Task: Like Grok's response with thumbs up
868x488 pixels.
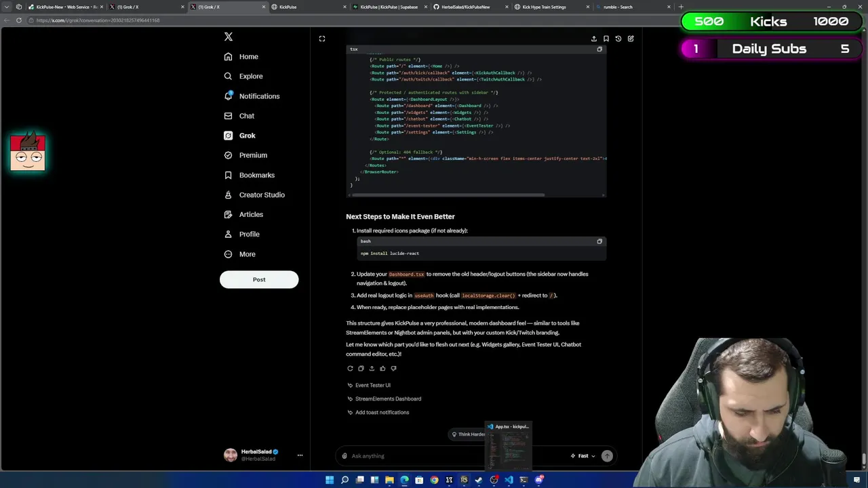Action: (x=382, y=369)
